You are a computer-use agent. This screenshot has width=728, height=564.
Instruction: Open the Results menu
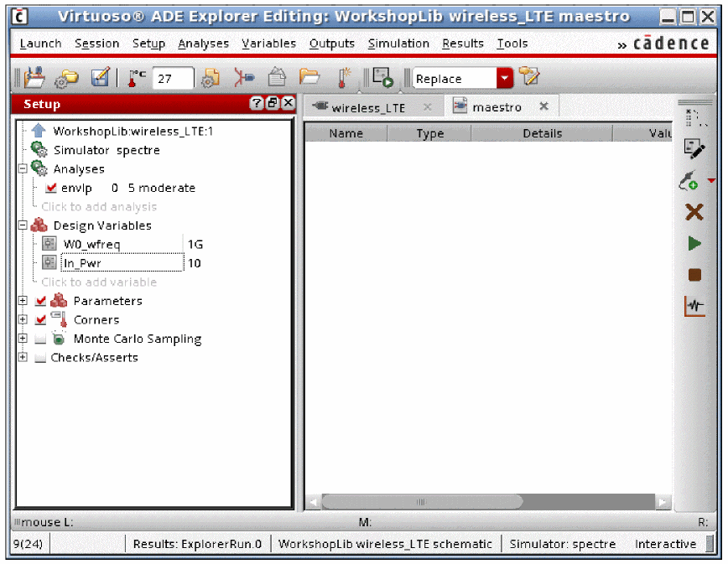coord(463,44)
